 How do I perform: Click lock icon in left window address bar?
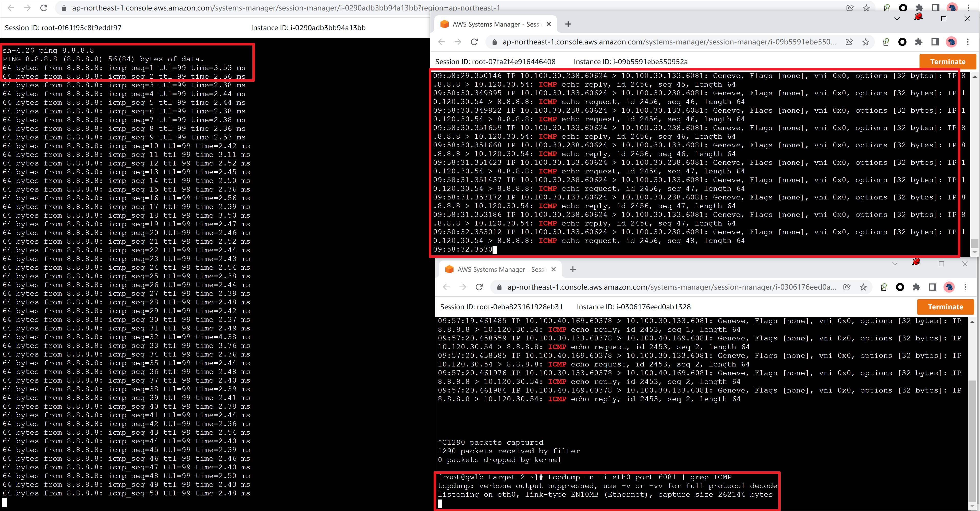(64, 8)
